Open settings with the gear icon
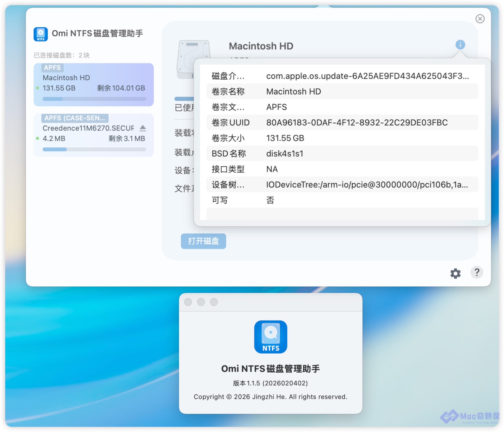The height and width of the screenshot is (432, 504). click(x=455, y=274)
